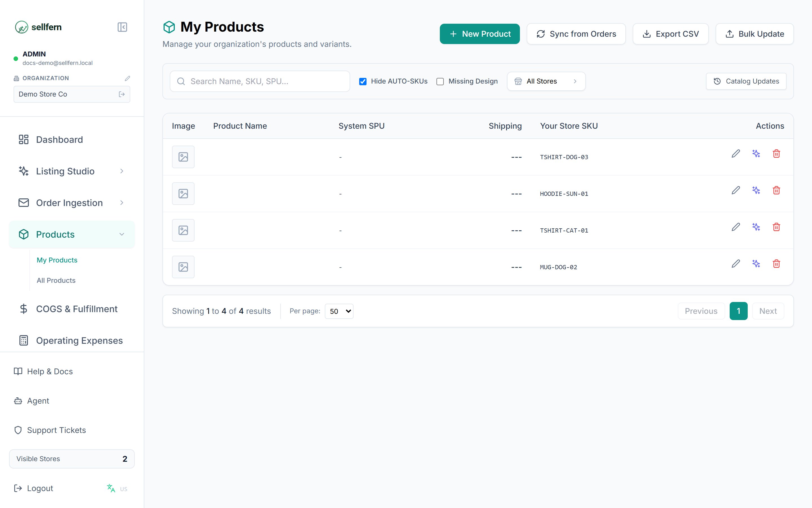Click the TSHIRT-DOG-03 SKU text
Screen dimensions: 812x508
564,157
